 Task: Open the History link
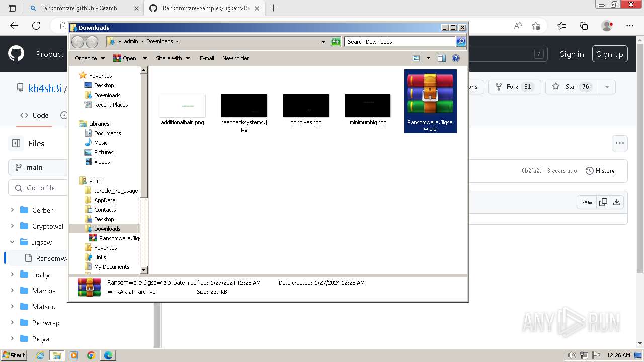600,171
